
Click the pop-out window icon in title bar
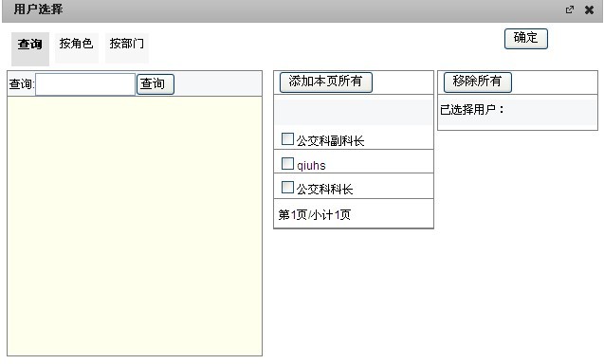tap(569, 9)
